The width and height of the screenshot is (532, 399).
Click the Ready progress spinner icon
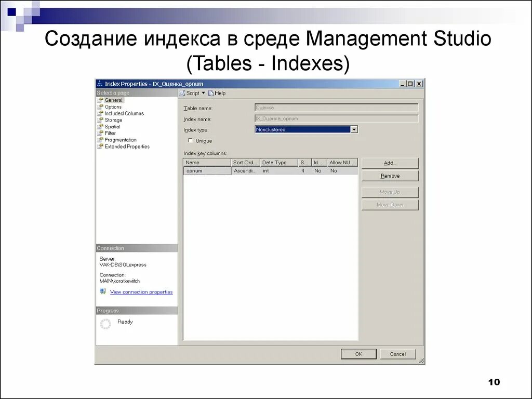105,324
